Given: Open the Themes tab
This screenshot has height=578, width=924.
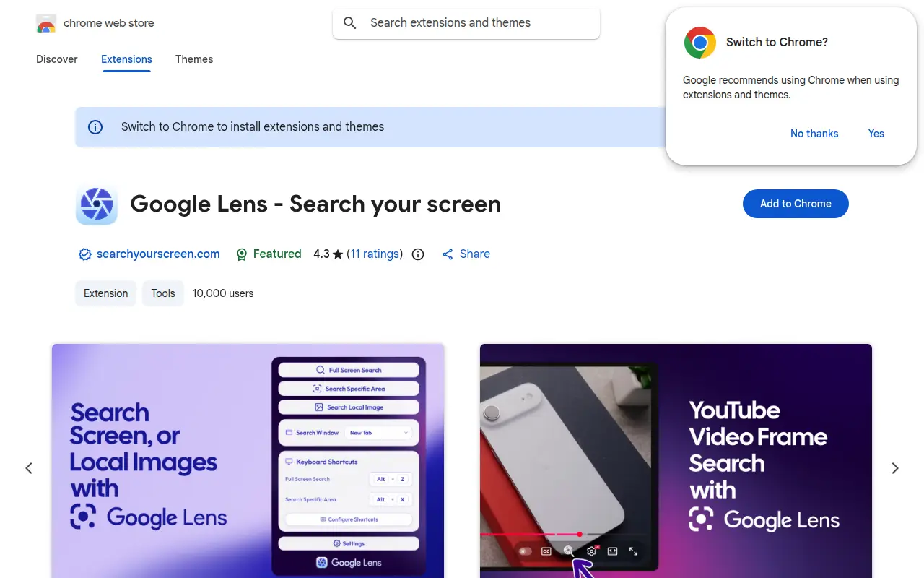Looking at the screenshot, I should (194, 59).
